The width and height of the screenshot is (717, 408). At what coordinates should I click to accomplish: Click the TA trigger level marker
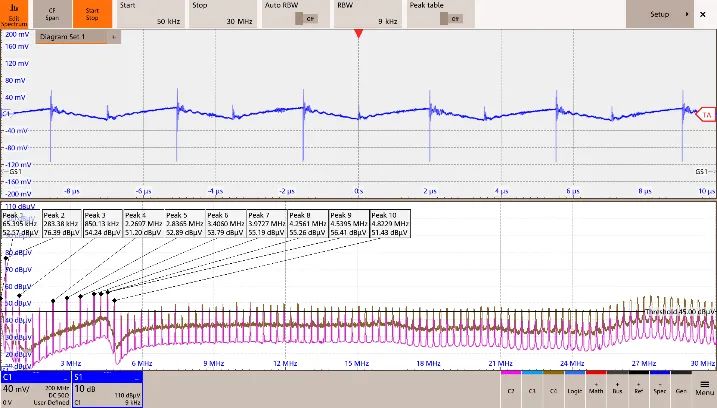(706, 115)
